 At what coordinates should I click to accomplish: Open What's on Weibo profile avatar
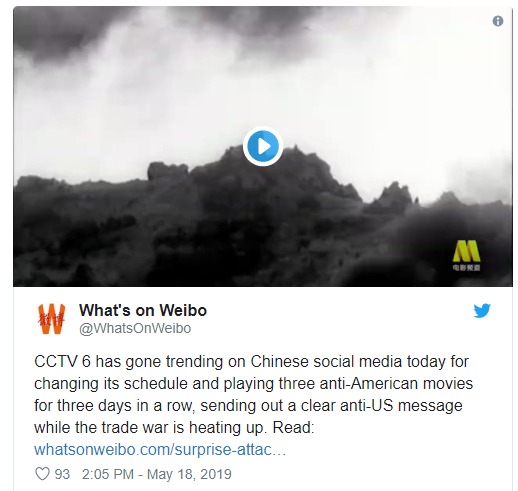pos(51,318)
